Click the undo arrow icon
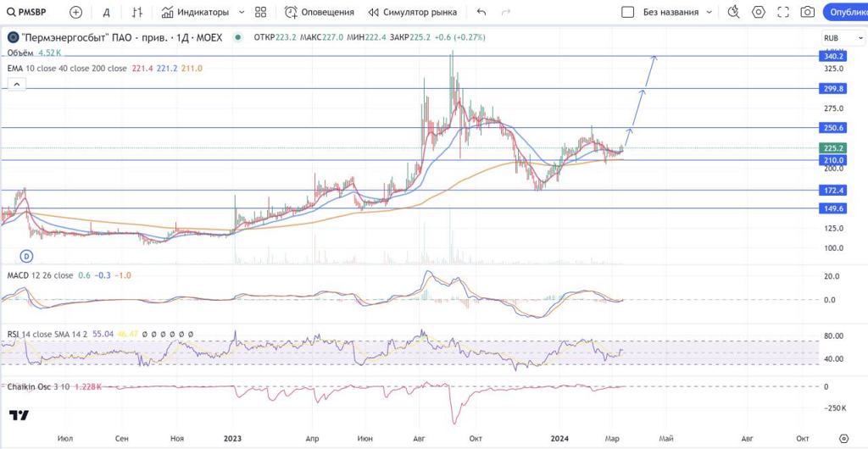868x449 pixels. pos(481,13)
